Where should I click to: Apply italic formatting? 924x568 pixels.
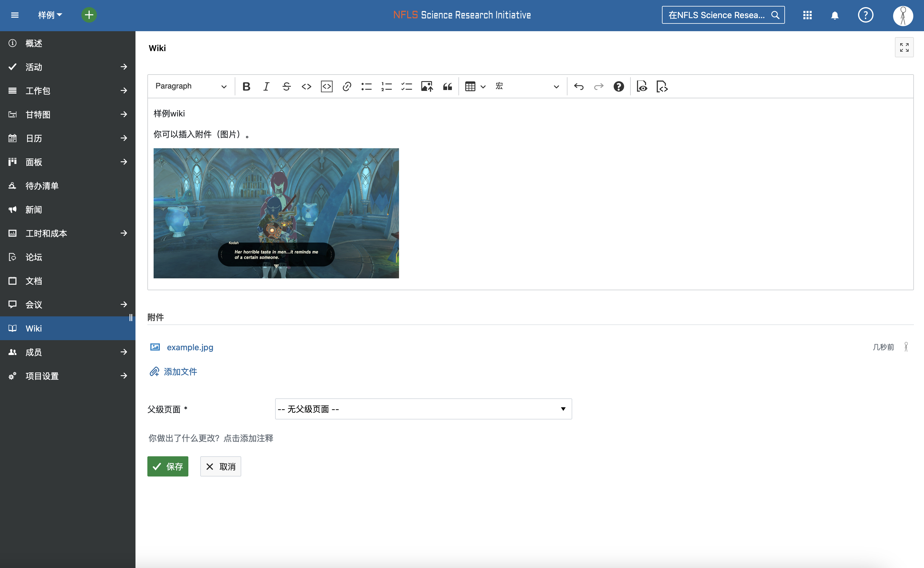tap(266, 87)
